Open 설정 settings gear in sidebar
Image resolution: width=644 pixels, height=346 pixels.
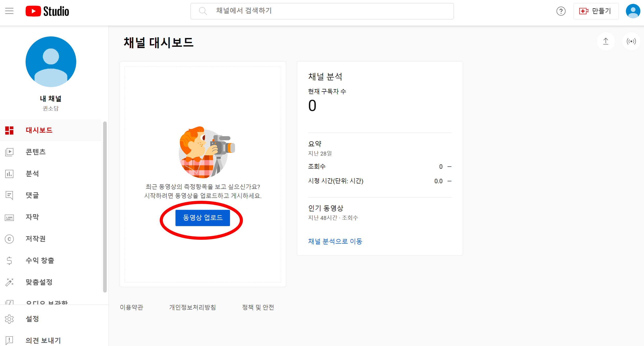coord(32,319)
